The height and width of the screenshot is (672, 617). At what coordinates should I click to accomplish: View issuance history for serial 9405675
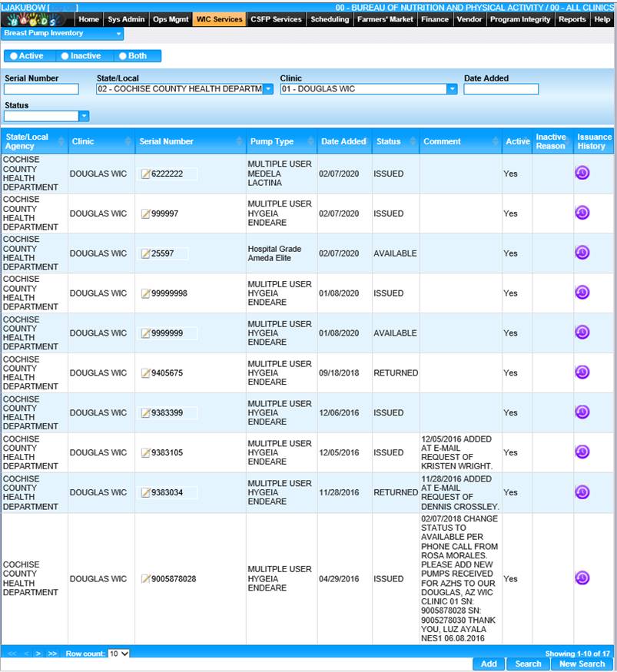[x=582, y=372]
